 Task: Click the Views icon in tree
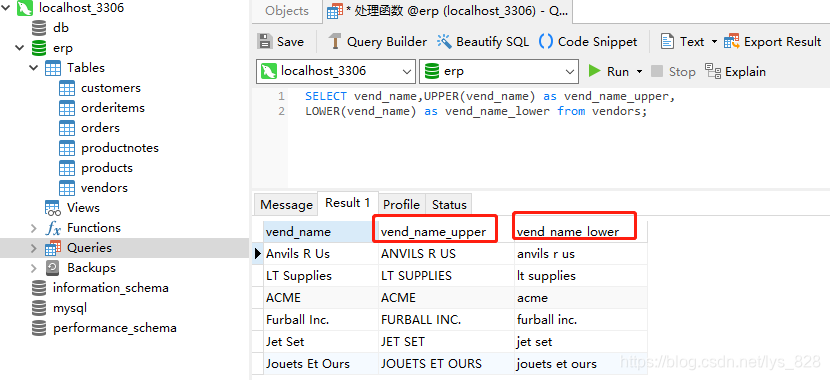[52, 208]
